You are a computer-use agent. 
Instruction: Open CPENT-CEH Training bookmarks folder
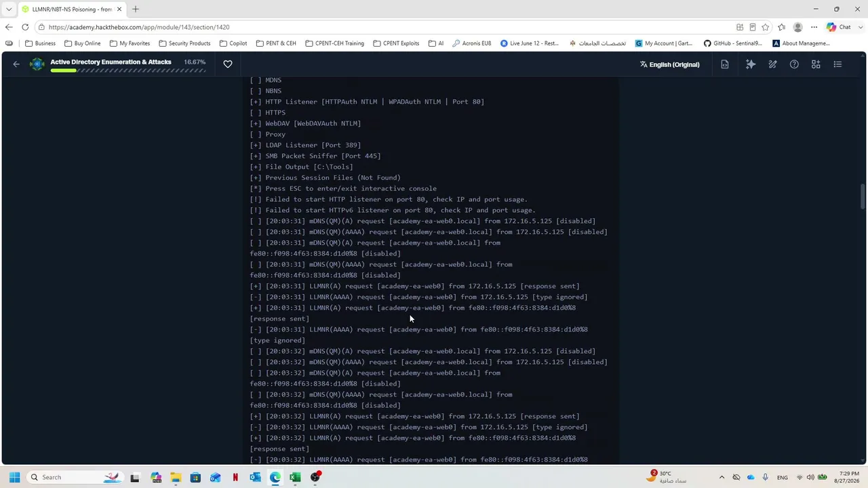tap(334, 43)
